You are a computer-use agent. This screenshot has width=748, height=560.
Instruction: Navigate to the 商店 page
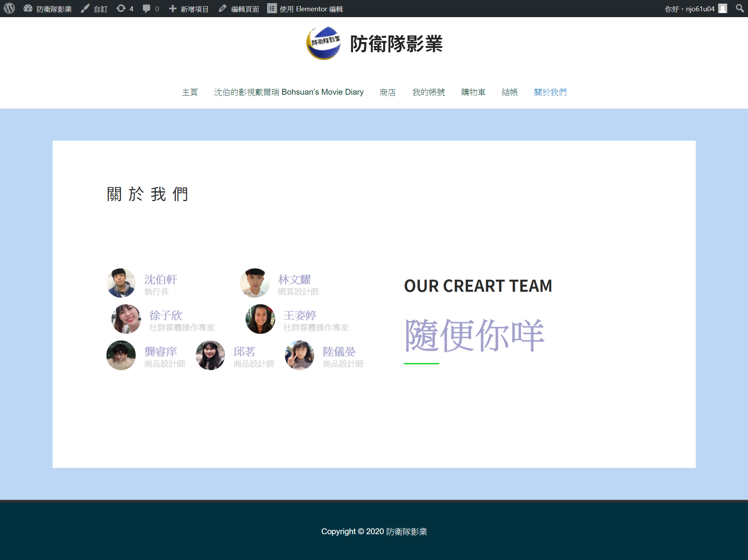[388, 92]
